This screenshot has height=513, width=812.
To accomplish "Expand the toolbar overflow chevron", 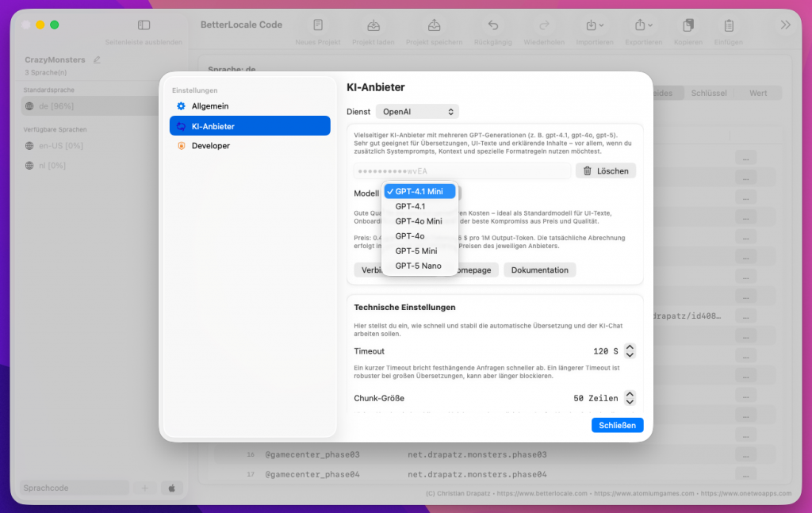I will (785, 25).
